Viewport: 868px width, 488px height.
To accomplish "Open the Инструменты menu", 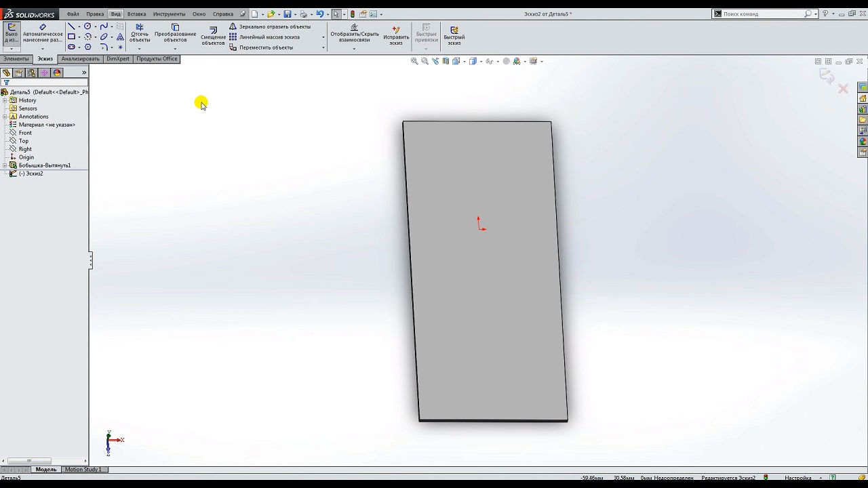I will tap(169, 14).
